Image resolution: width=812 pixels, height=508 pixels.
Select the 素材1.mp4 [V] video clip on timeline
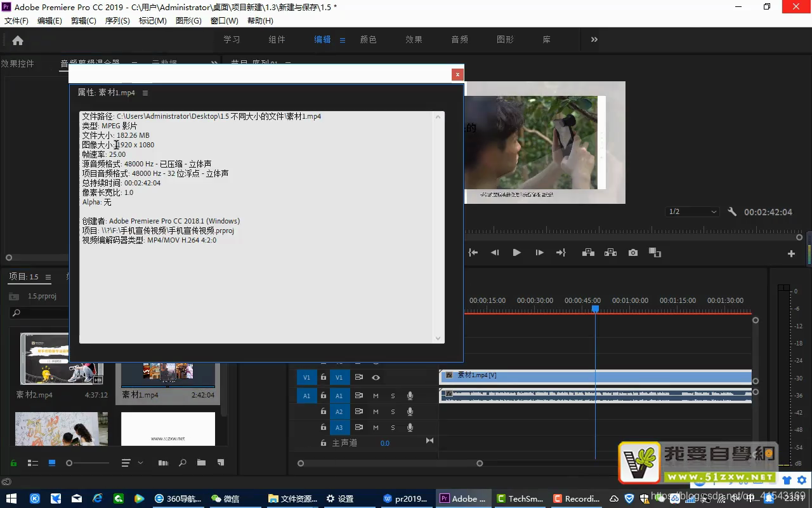click(x=596, y=376)
